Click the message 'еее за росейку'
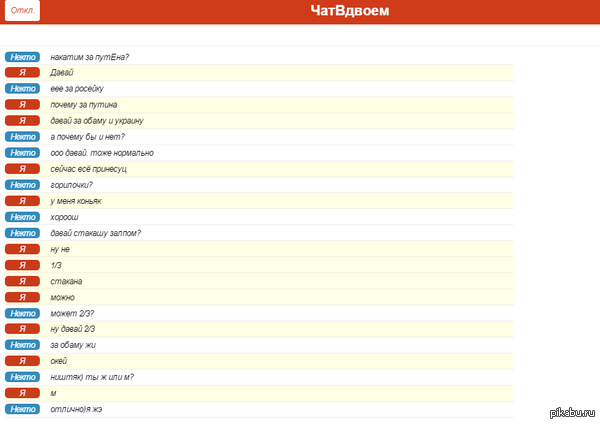The image size is (600, 424). (x=77, y=89)
